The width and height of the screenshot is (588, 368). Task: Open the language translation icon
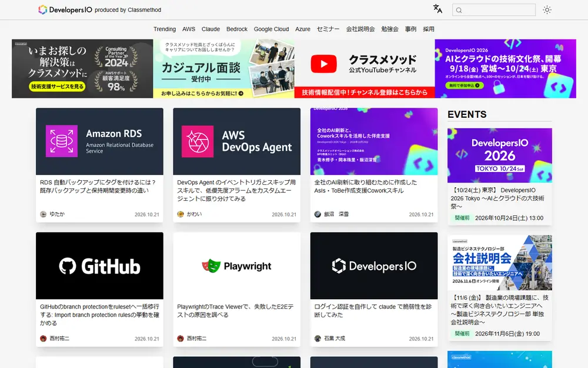437,9
